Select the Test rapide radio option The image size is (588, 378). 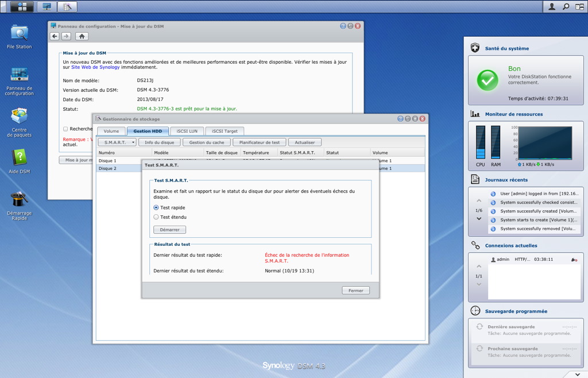(x=156, y=207)
